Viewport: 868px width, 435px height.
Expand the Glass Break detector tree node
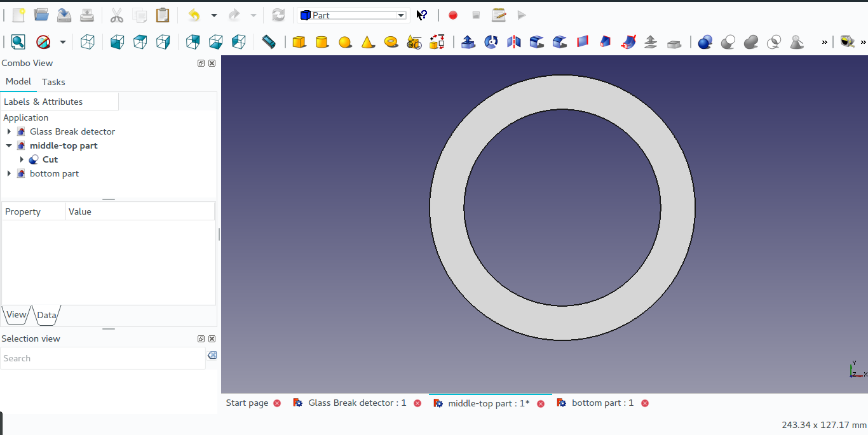pyautogui.click(x=9, y=131)
